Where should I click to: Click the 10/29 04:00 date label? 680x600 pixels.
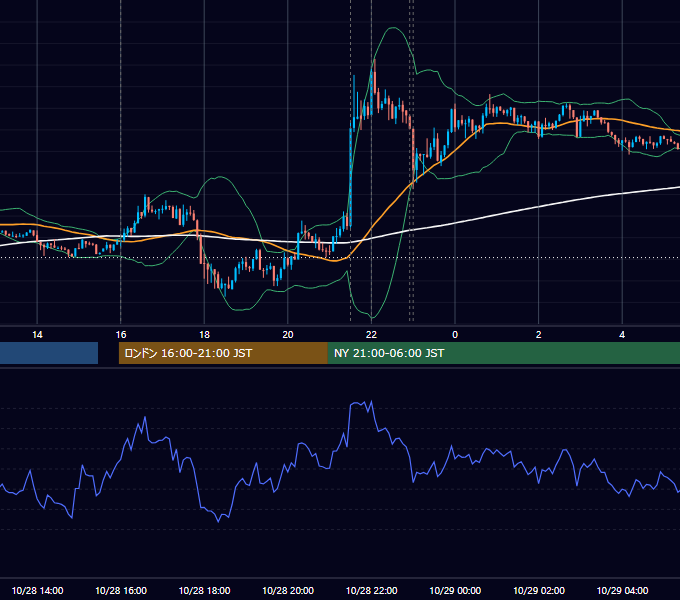622,590
